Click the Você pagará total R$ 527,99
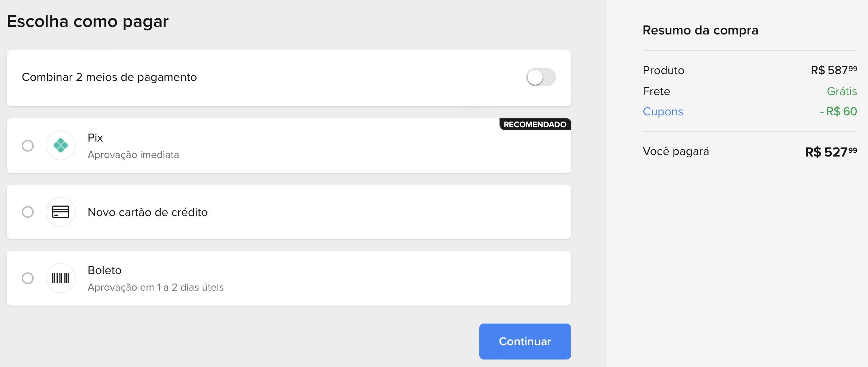This screenshot has height=367, width=868. click(x=831, y=152)
